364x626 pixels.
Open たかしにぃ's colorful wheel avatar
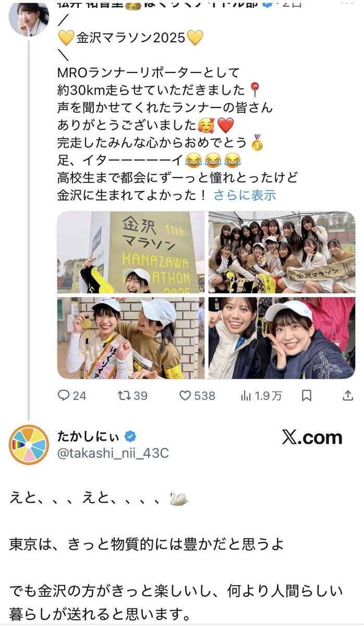pos(29,445)
